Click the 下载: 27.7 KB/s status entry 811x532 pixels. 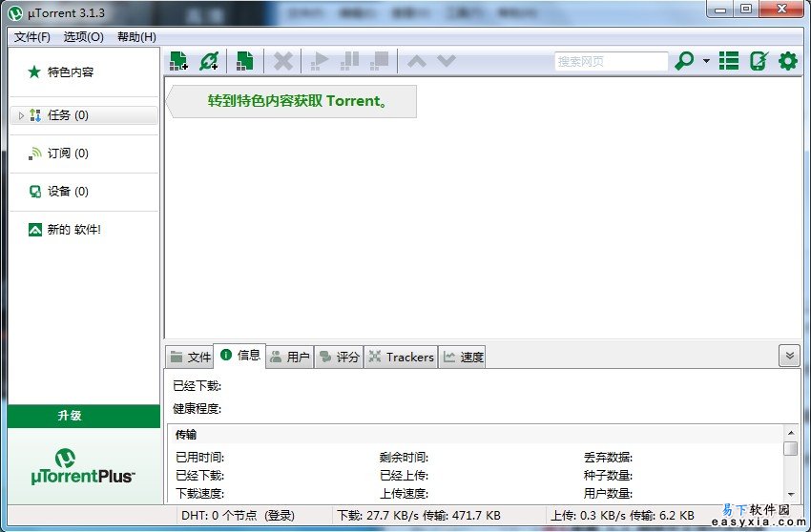click(419, 516)
